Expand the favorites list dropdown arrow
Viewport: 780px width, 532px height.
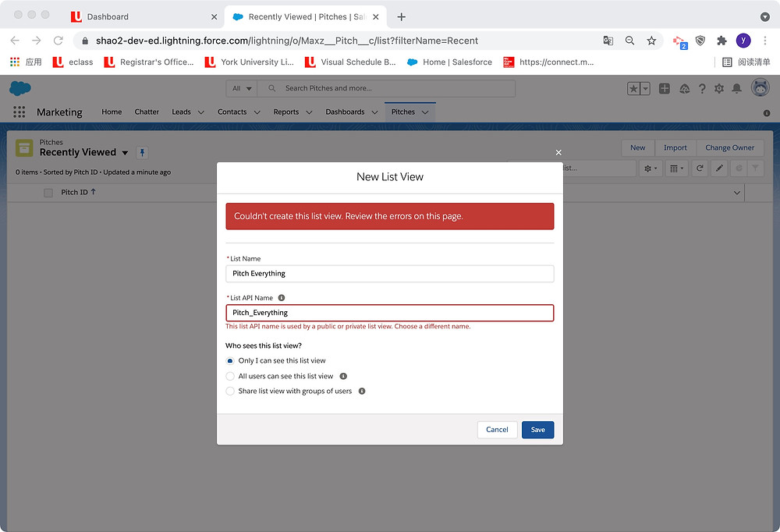click(x=645, y=89)
